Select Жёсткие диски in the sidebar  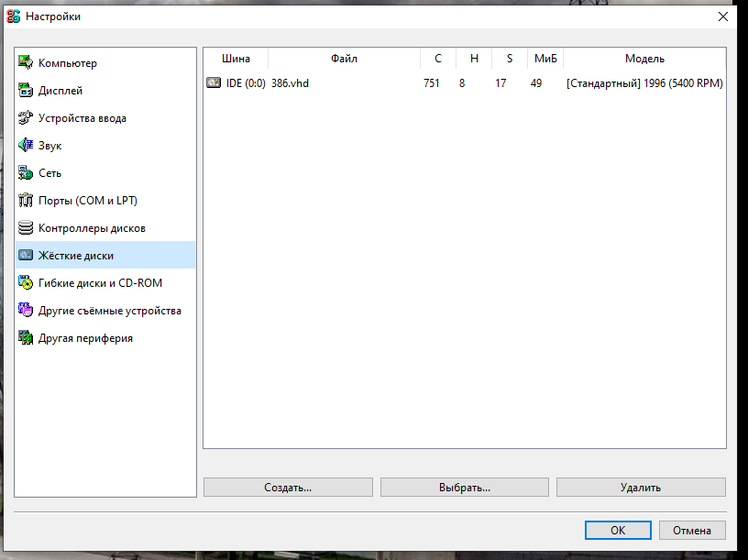click(x=76, y=256)
